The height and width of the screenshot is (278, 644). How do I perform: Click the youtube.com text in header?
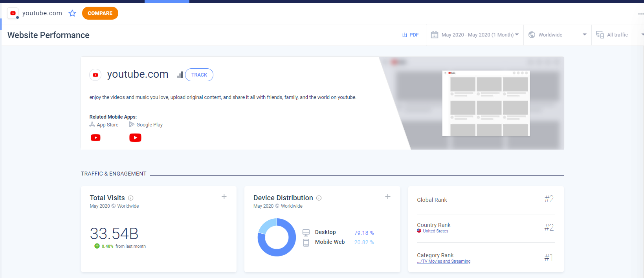point(42,13)
